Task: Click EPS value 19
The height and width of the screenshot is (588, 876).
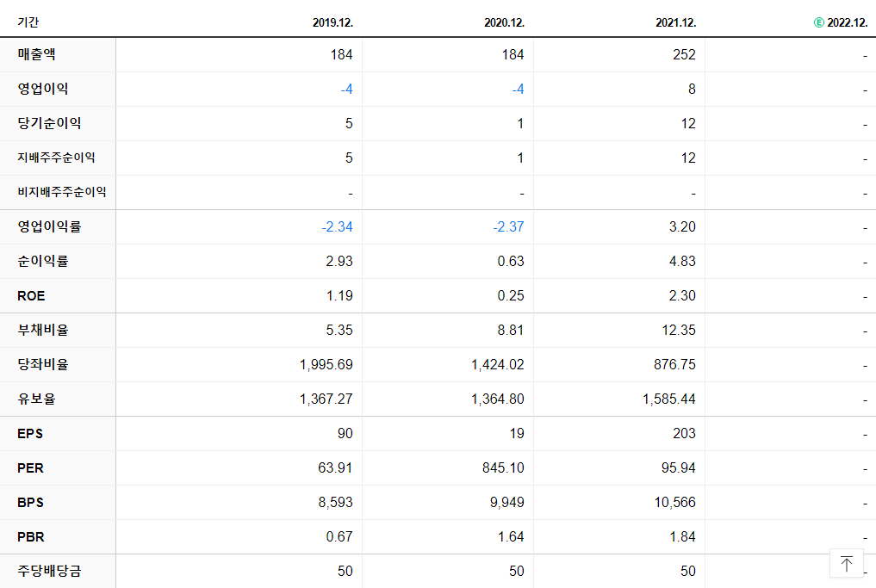Action: click(517, 434)
